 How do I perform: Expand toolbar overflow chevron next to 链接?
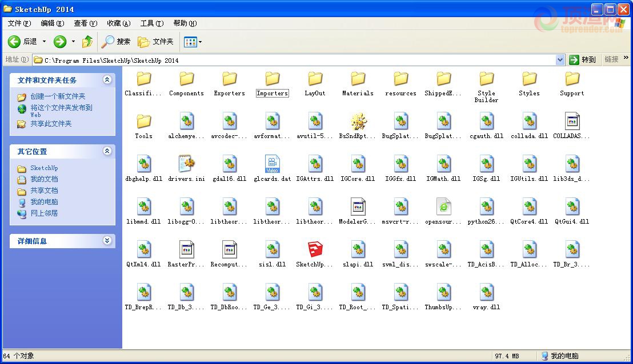click(x=626, y=58)
